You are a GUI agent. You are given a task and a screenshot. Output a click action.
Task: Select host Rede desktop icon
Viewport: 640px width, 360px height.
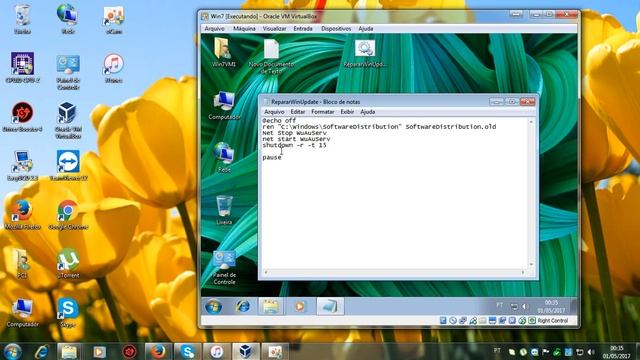(68, 19)
